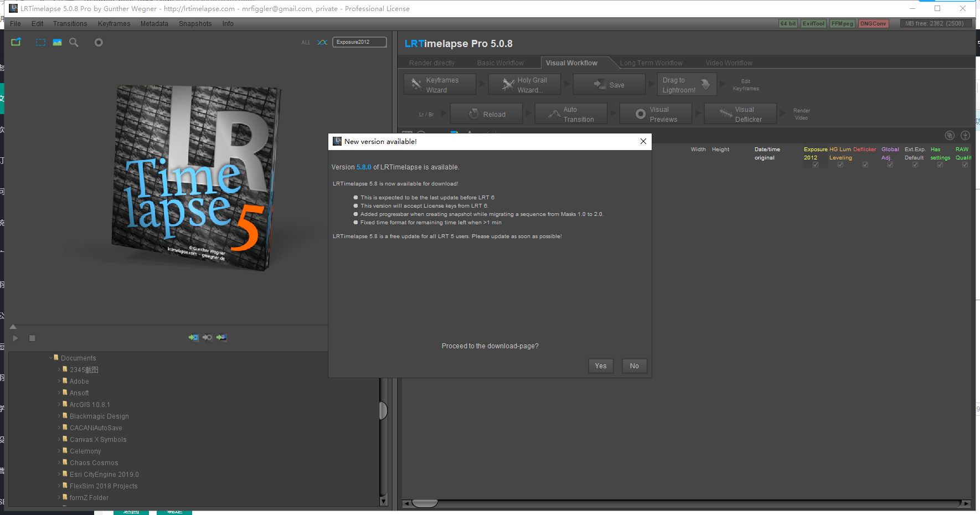Viewport: 980px width, 515px height.
Task: Click No in the update dialog
Action: tap(635, 366)
